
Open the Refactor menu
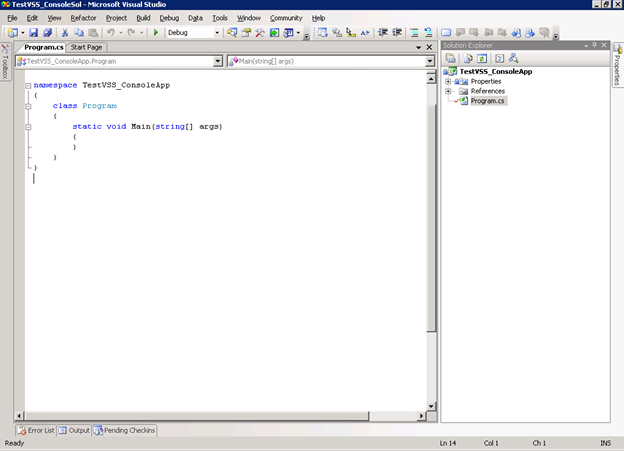click(84, 18)
